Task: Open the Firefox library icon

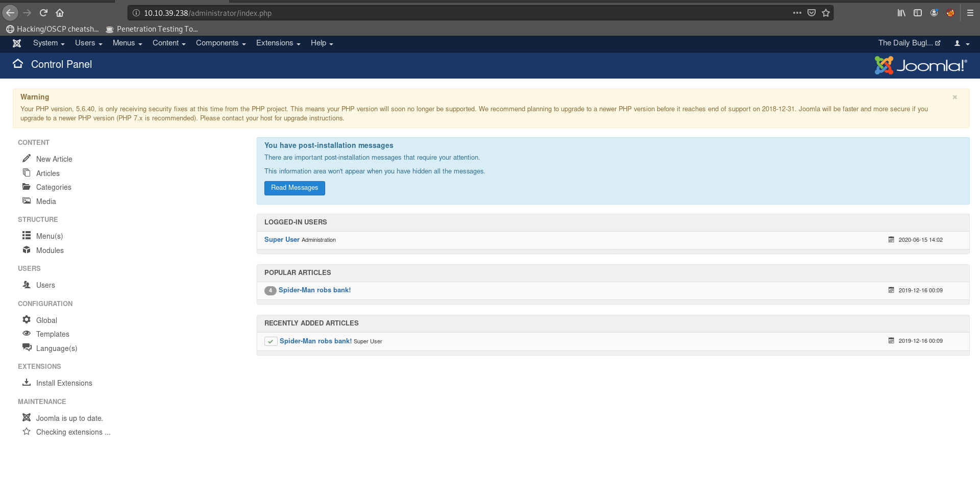Action: [901, 13]
